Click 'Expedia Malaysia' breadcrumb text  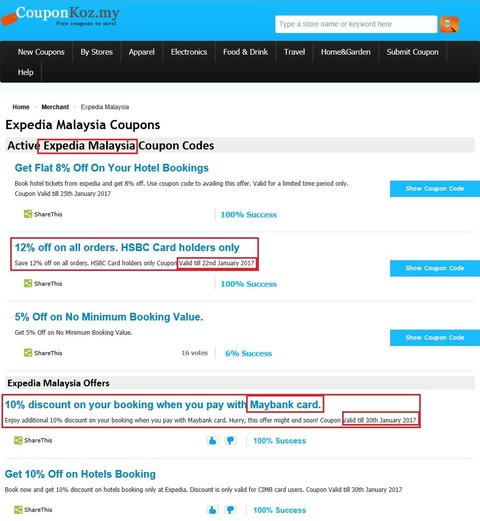105,107
